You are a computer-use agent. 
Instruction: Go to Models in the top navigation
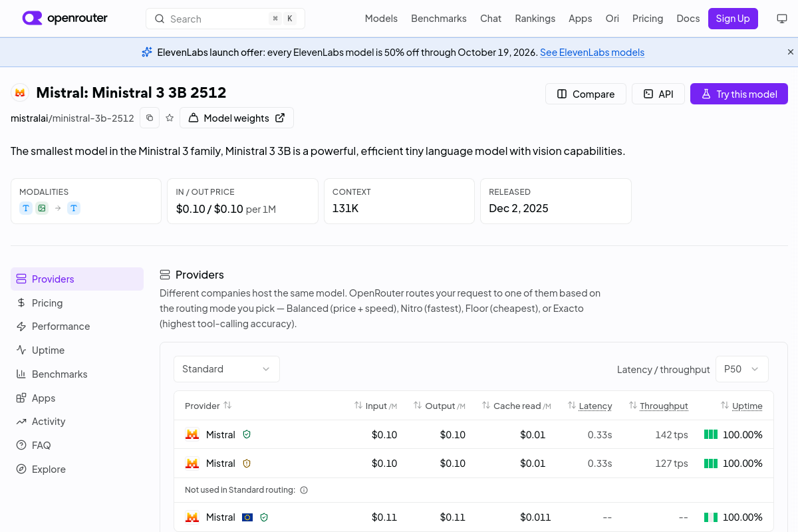381,19
